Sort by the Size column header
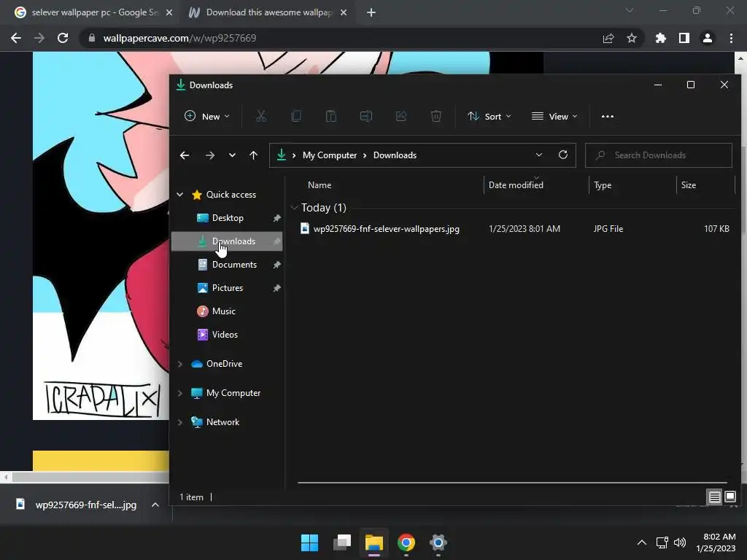Viewport: 747px width, 560px height. (x=689, y=184)
